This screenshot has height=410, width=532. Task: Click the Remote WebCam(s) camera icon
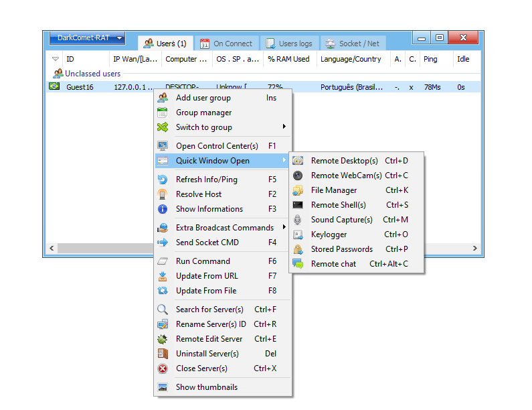click(298, 176)
